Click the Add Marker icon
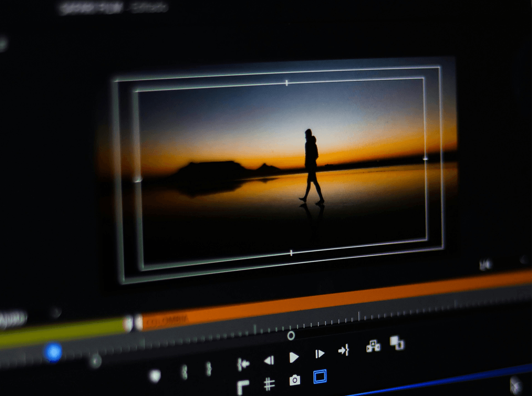Viewport: 532px width, 396px height. (x=156, y=375)
